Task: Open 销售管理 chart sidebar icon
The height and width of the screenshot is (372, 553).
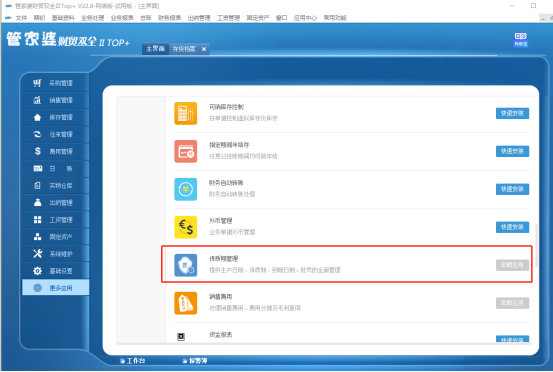Action: coord(37,100)
